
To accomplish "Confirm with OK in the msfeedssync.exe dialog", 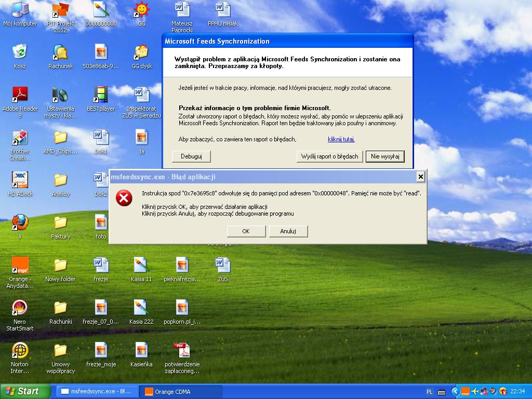I will click(246, 231).
